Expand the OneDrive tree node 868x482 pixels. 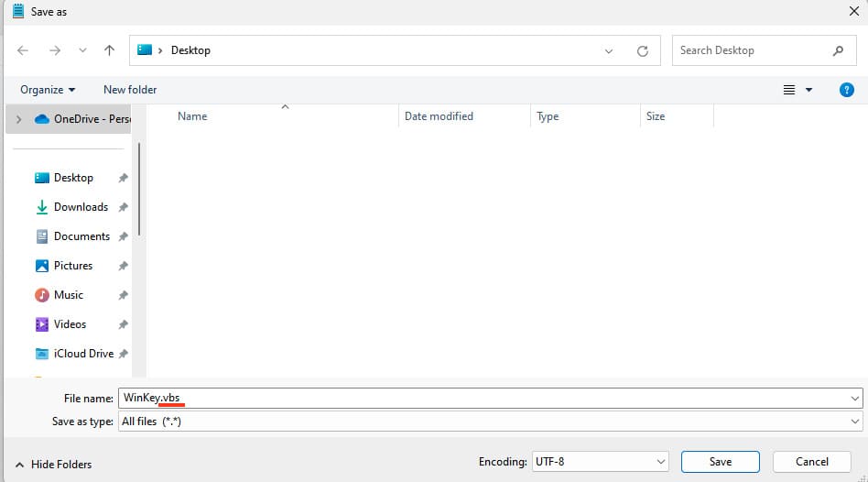[x=19, y=119]
